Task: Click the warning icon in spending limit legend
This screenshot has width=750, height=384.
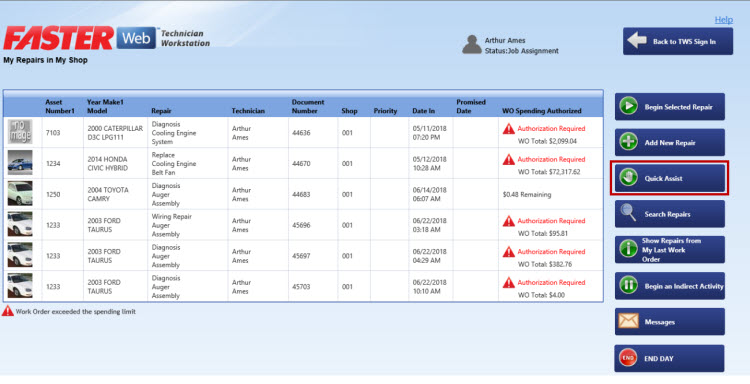Action: [x=8, y=311]
